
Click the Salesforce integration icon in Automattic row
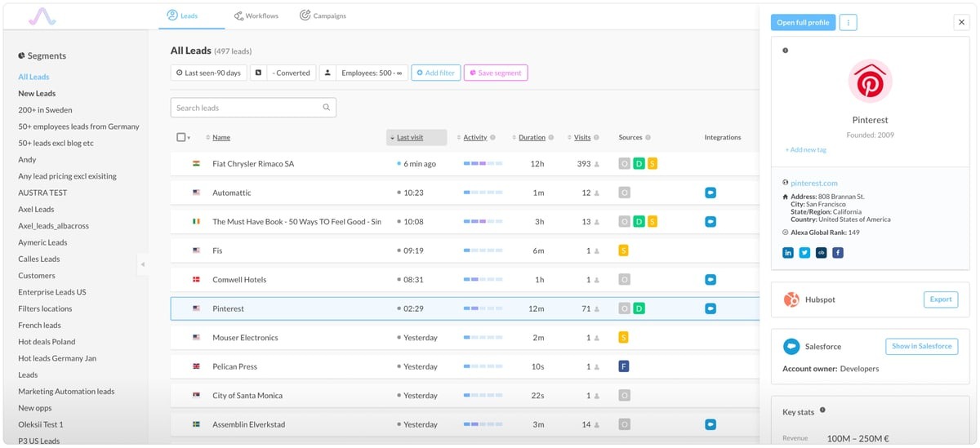710,193
